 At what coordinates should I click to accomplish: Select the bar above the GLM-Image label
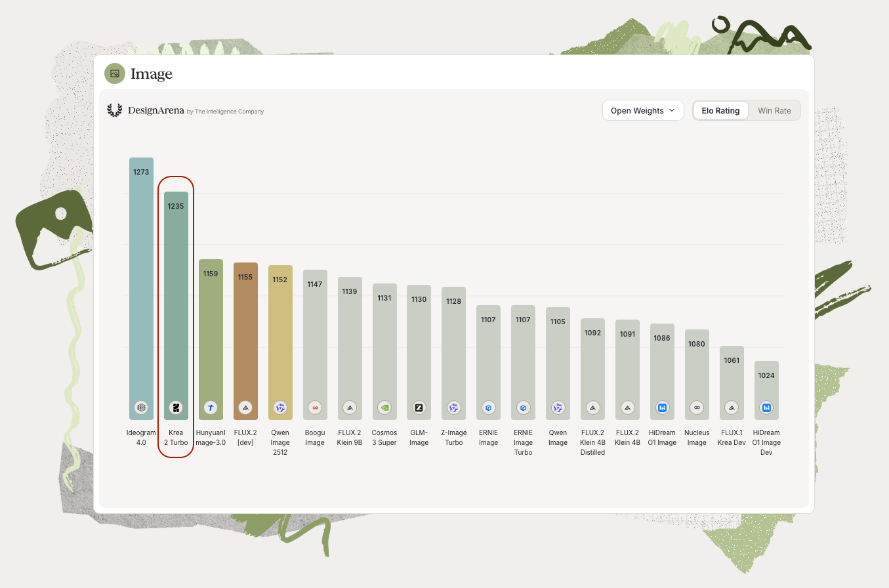coord(419,352)
